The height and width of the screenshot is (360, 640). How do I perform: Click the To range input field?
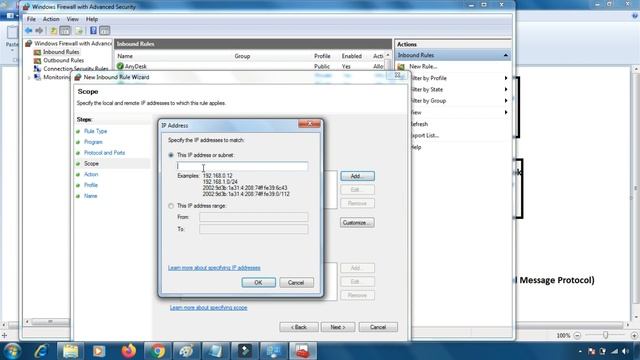[x=253, y=229]
